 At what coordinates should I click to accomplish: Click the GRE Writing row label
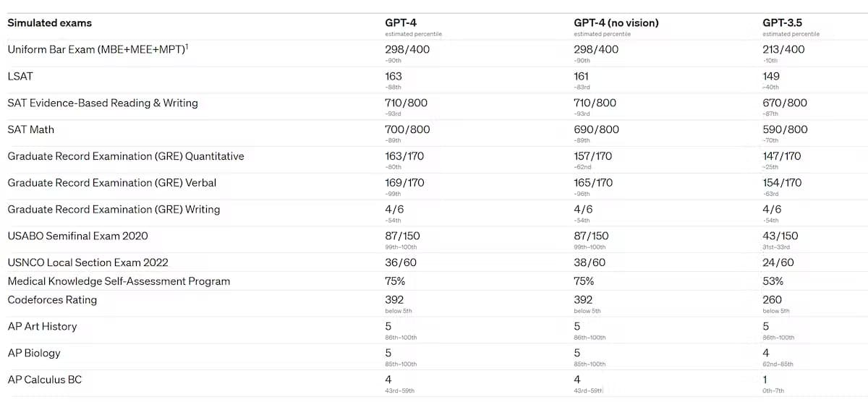[x=114, y=210]
